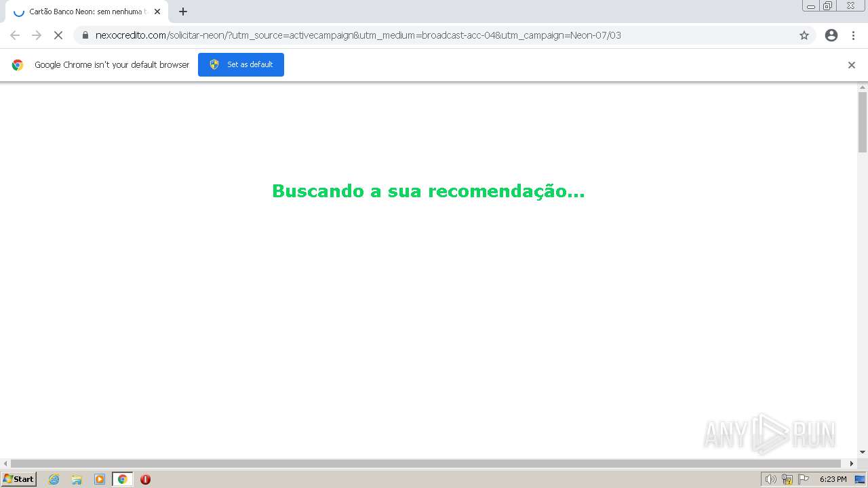Open a new tab
The image size is (868, 488).
183,12
